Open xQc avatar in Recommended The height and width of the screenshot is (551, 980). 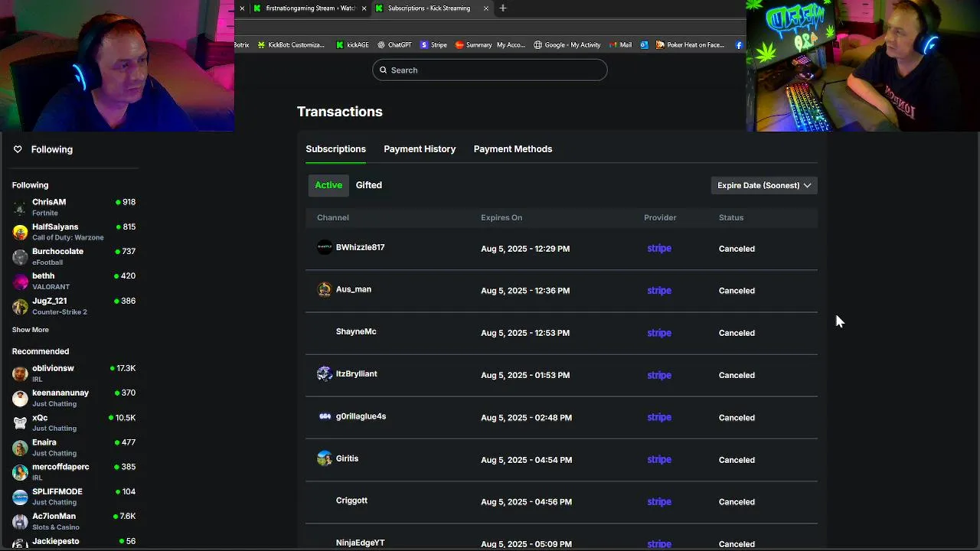pyautogui.click(x=20, y=422)
